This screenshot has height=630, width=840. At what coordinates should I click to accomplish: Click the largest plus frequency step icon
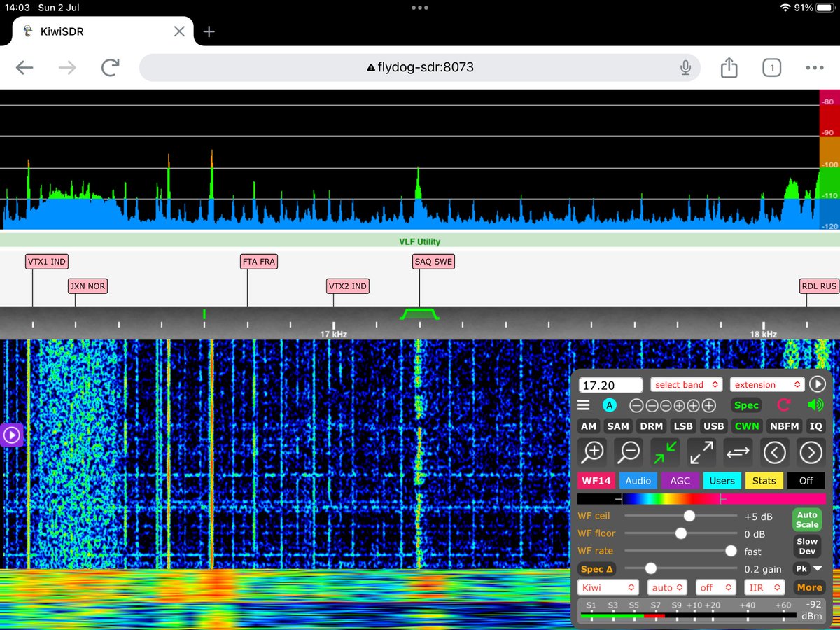(709, 405)
